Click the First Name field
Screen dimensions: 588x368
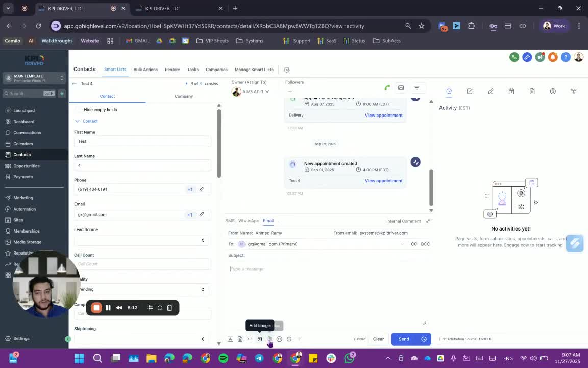(142, 141)
